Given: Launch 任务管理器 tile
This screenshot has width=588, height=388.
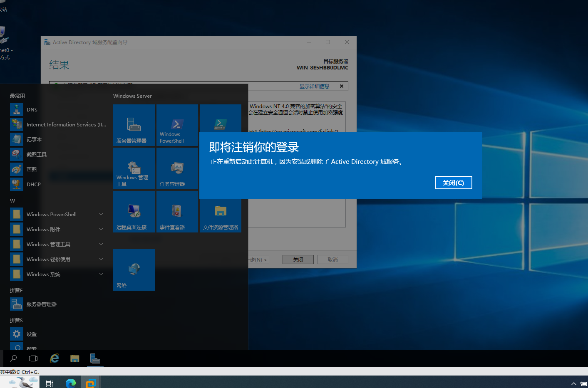Looking at the screenshot, I should [x=177, y=168].
